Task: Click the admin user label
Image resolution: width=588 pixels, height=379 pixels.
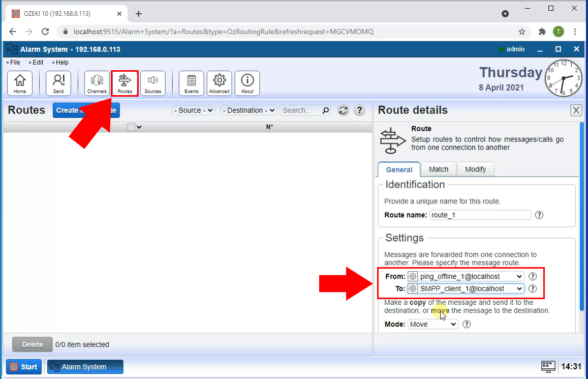Action: tap(515, 49)
